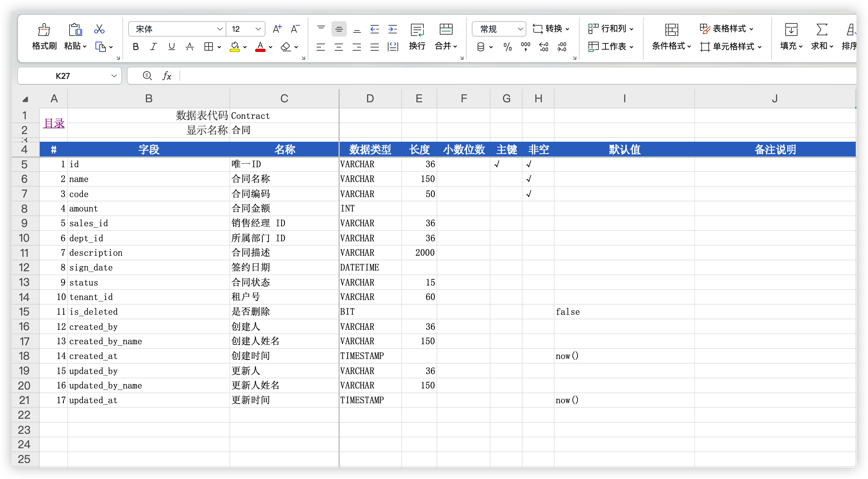The height and width of the screenshot is (479, 868).
Task: Toggle Underline formatting
Action: [x=171, y=46]
